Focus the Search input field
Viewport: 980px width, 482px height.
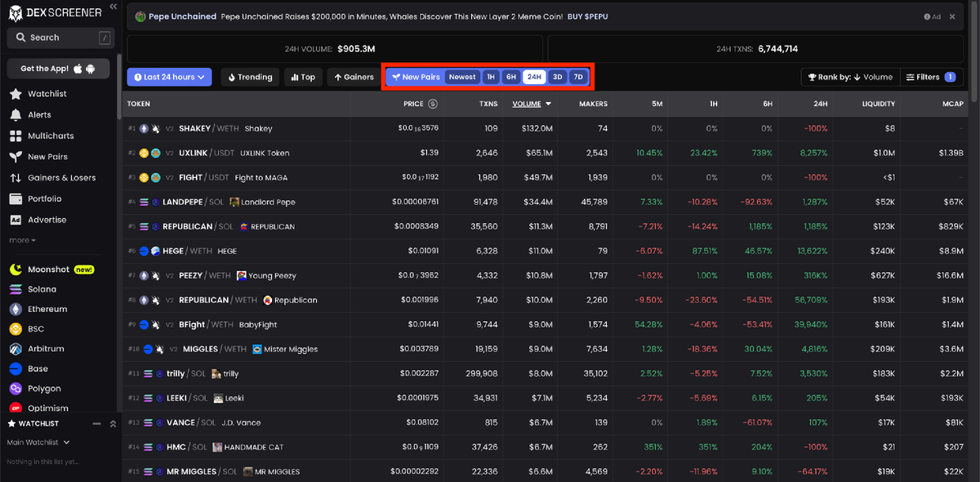(60, 38)
